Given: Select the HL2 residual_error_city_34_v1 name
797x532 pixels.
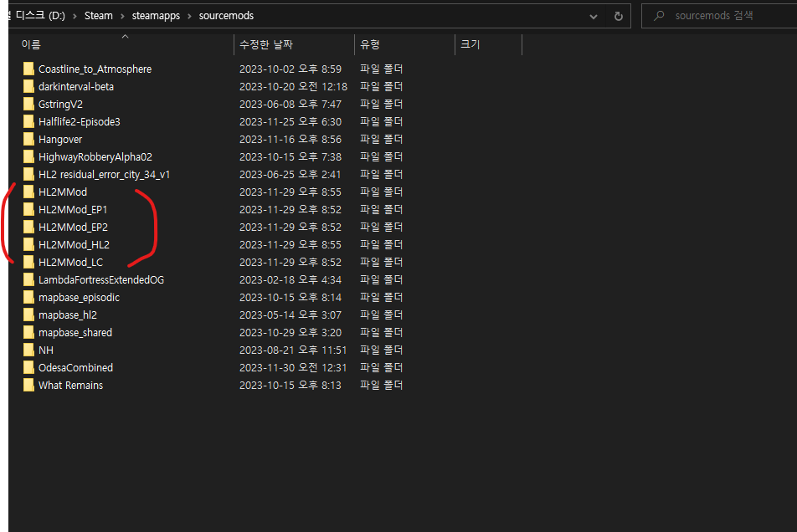Looking at the screenshot, I should 104,175.
